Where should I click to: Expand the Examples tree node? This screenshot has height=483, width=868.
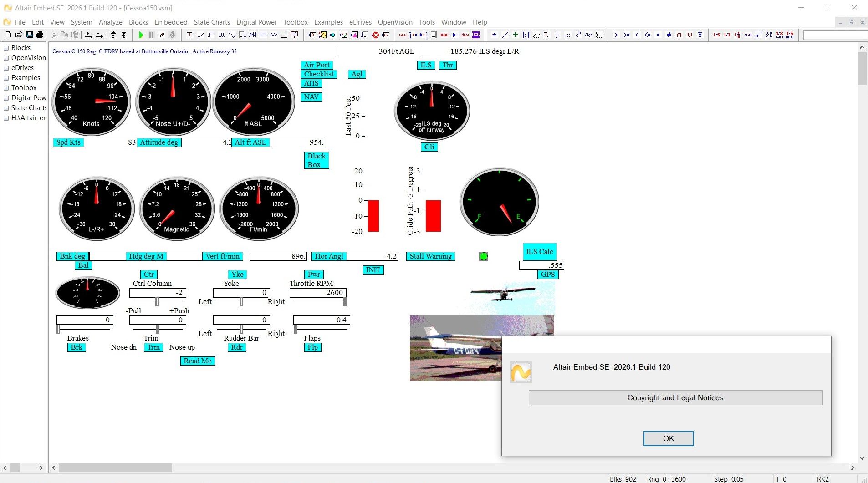tap(6, 78)
